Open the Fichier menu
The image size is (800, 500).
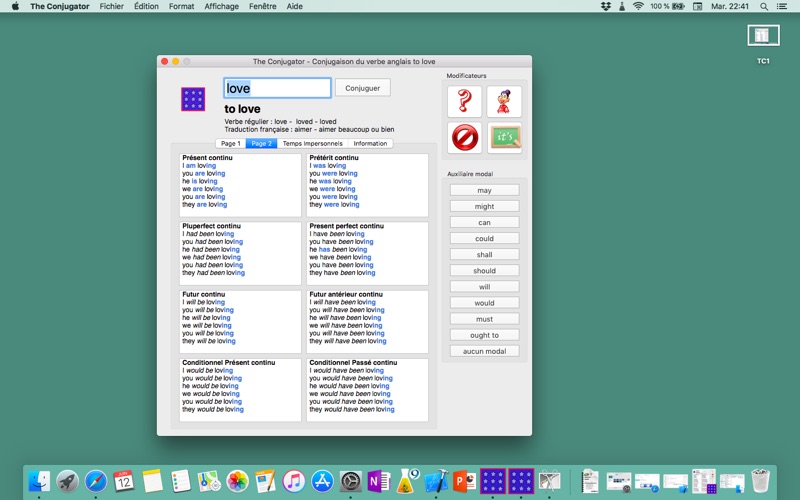point(111,6)
